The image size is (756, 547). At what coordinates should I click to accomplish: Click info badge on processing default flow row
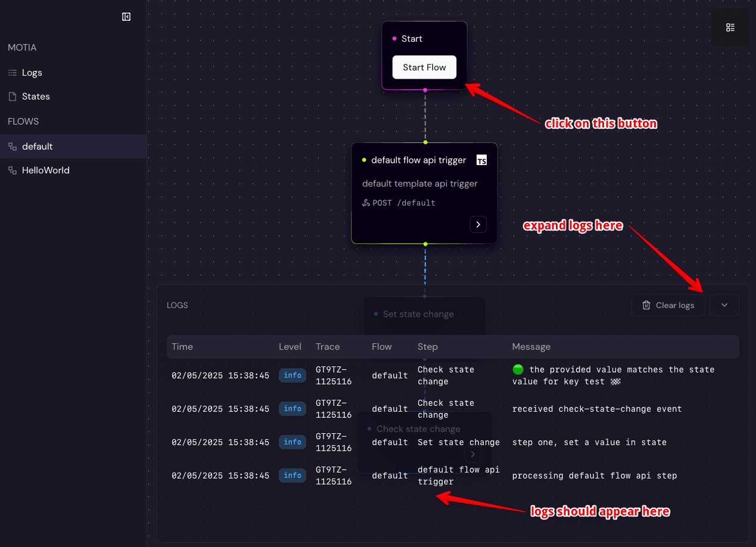[x=293, y=475]
